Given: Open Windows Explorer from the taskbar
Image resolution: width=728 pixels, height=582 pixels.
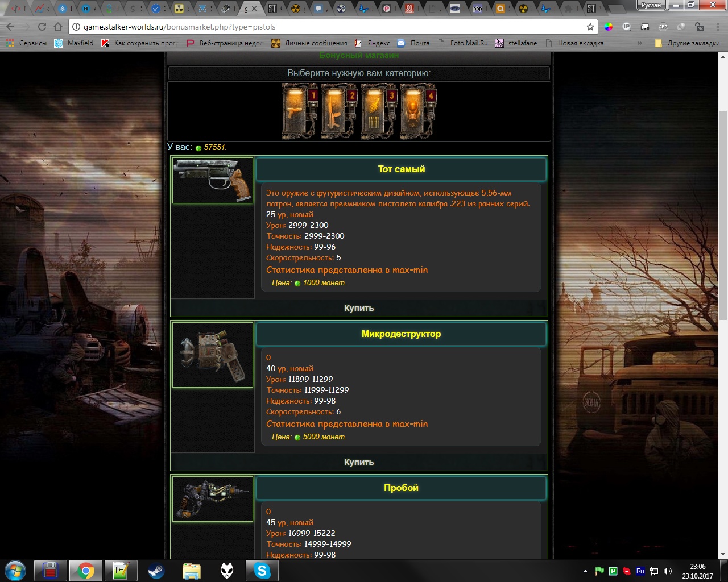Looking at the screenshot, I should click(x=192, y=571).
